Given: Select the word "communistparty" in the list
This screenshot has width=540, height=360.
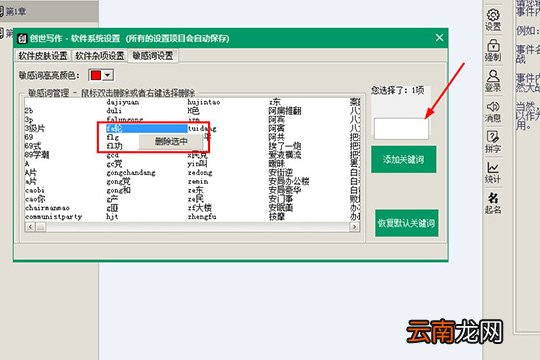Looking at the screenshot, I should 53,216.
